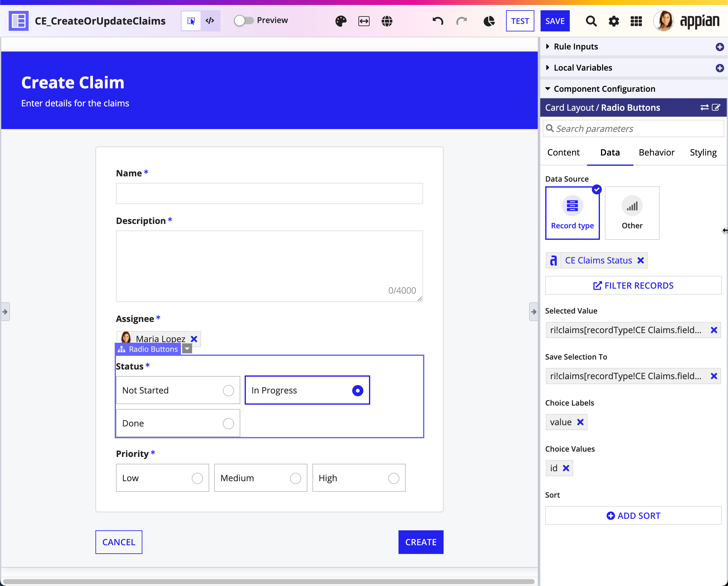Switch to Expression Mode code icon
This screenshot has width=728, height=586.
coord(210,21)
